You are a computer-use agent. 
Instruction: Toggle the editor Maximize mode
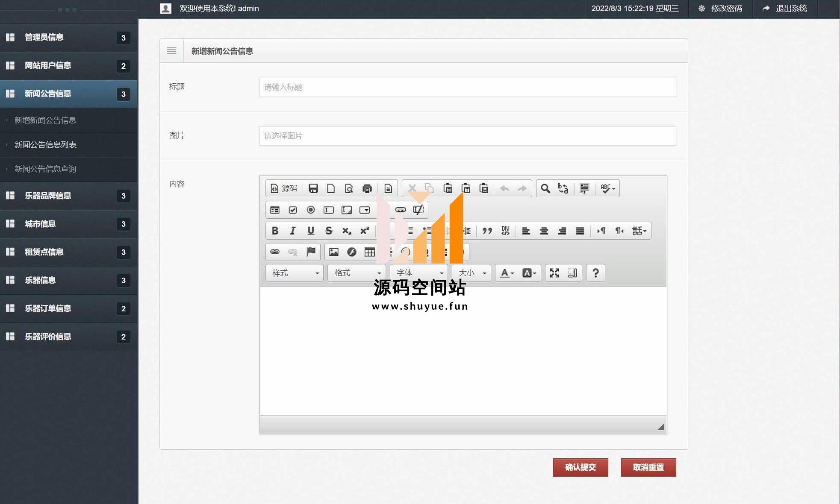554,273
